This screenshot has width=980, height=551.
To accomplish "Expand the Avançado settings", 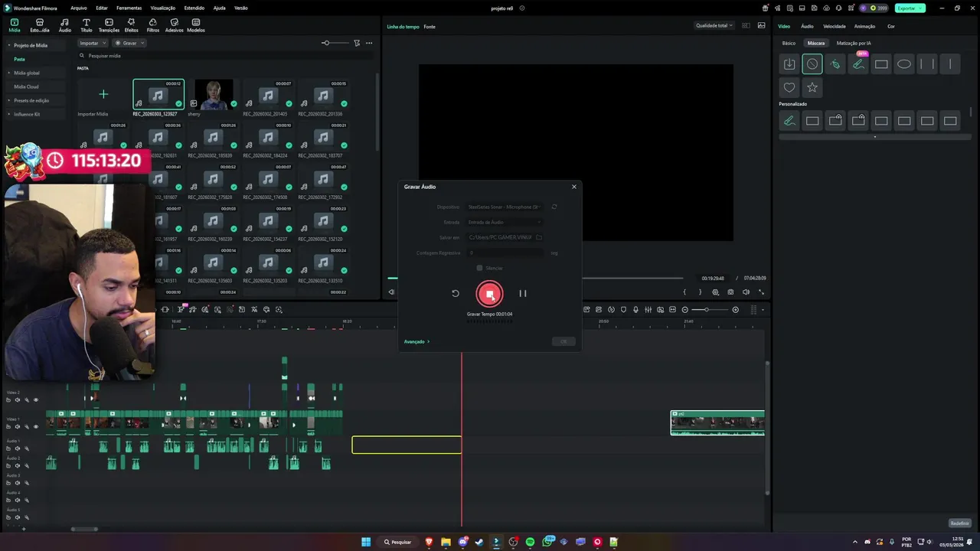I will pos(416,341).
